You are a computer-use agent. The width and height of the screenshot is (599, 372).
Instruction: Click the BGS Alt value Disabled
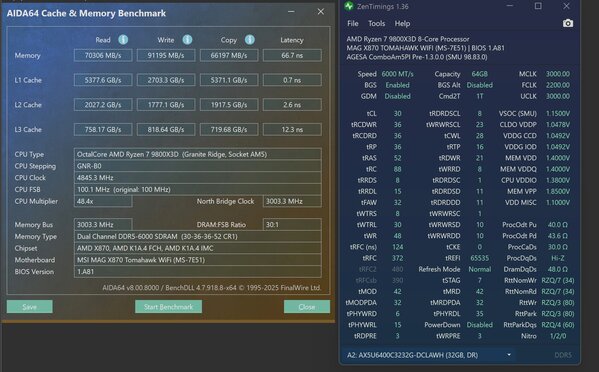(x=479, y=85)
